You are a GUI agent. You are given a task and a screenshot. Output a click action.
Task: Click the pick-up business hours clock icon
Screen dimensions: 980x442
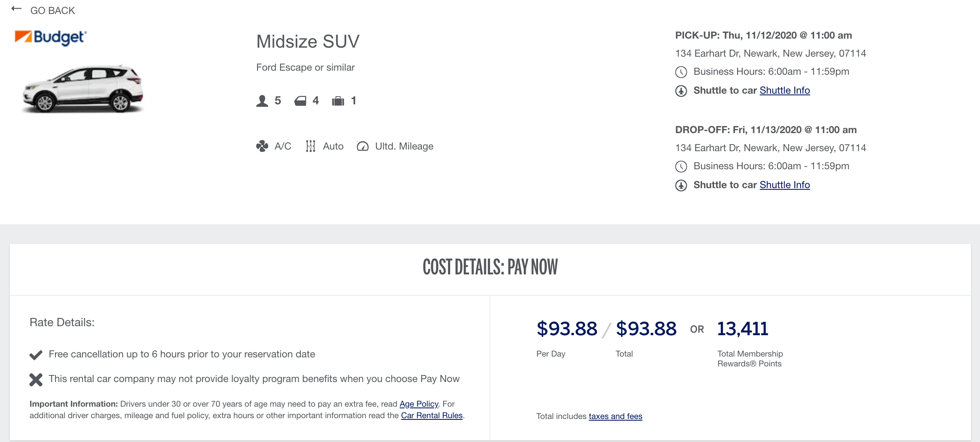681,72
